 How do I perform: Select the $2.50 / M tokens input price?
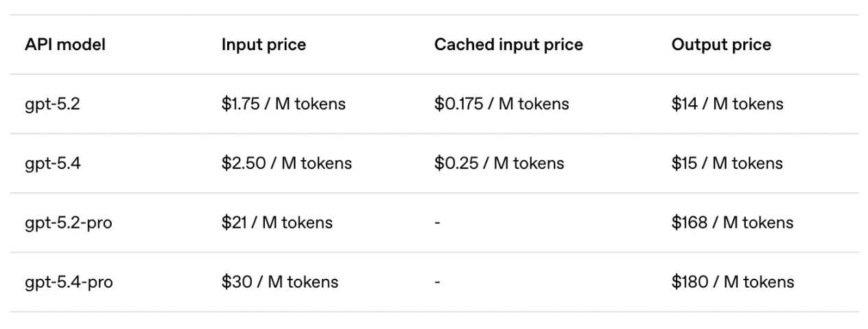[286, 163]
